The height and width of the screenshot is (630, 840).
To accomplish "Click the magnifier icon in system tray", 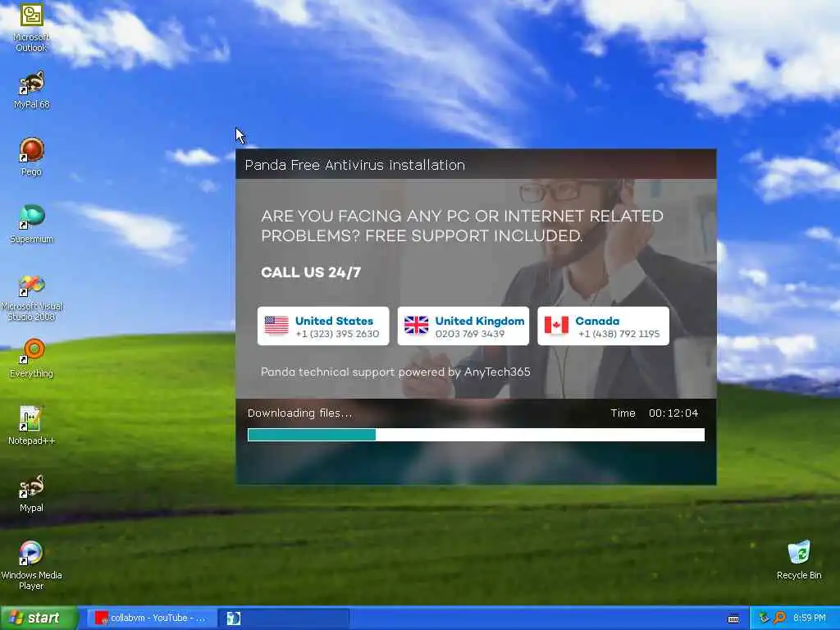I will click(x=779, y=619).
